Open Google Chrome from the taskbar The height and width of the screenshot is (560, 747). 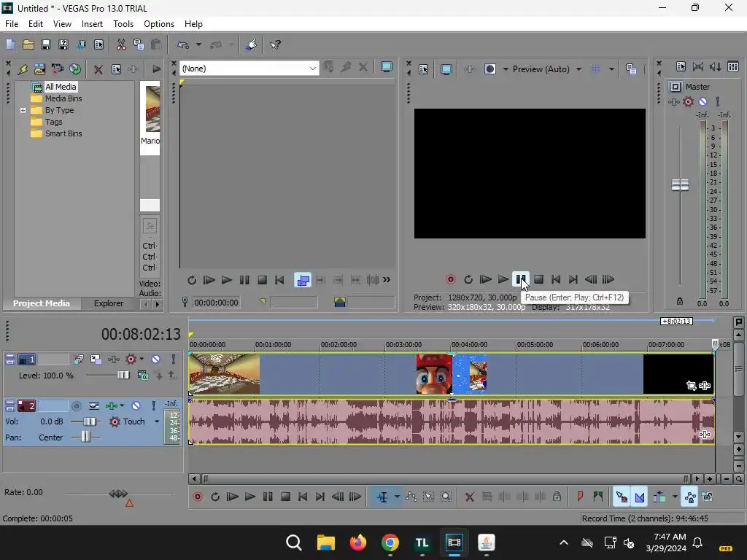coord(390,542)
